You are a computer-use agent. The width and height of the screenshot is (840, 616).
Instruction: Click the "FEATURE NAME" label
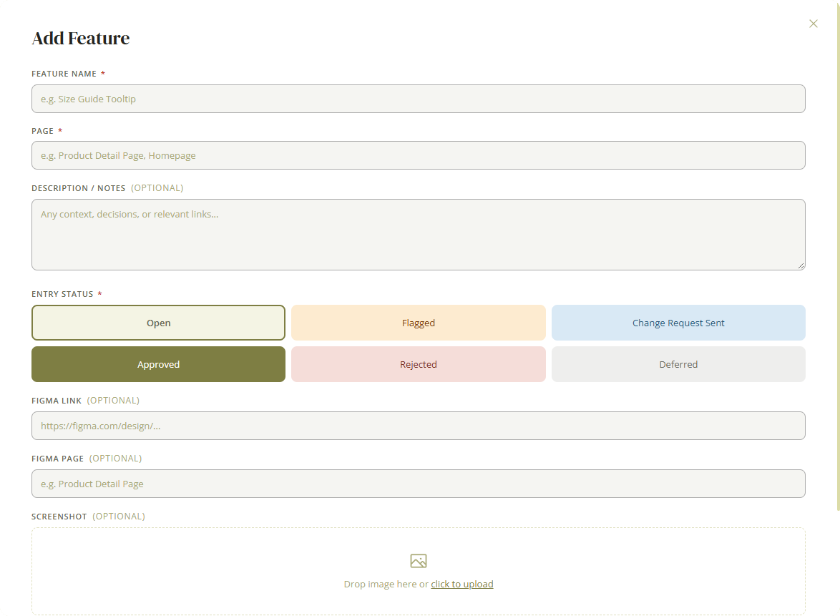pyautogui.click(x=64, y=74)
